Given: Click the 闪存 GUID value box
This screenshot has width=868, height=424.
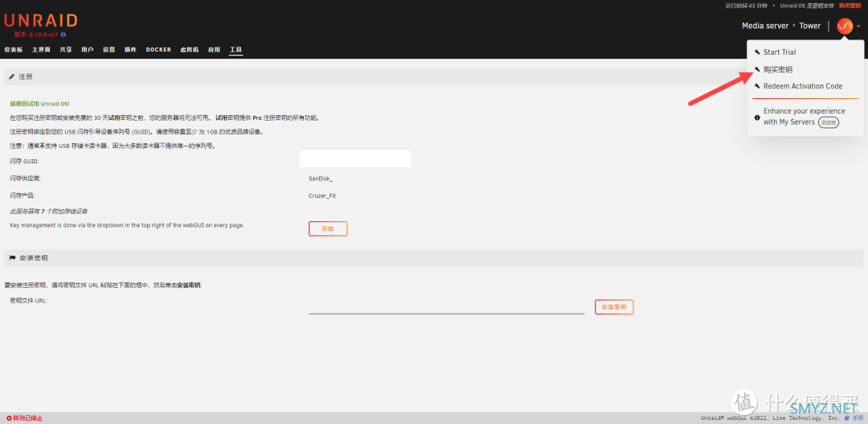Looking at the screenshot, I should click(x=355, y=158).
